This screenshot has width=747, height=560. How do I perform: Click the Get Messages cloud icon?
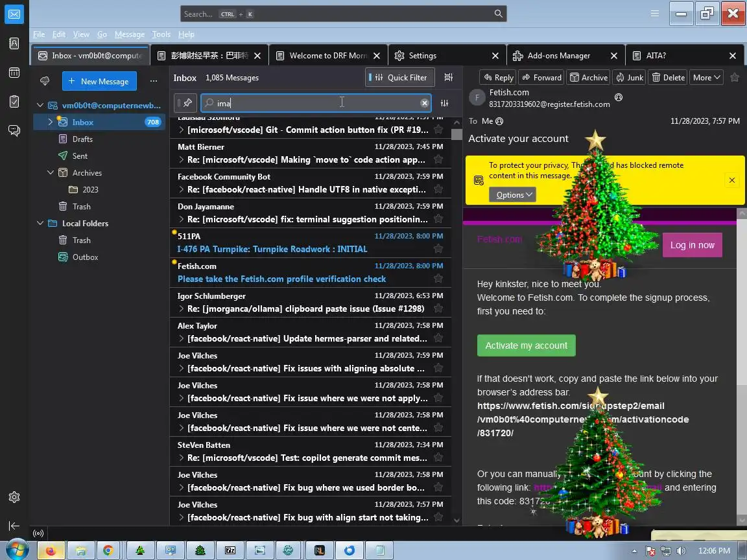point(45,81)
